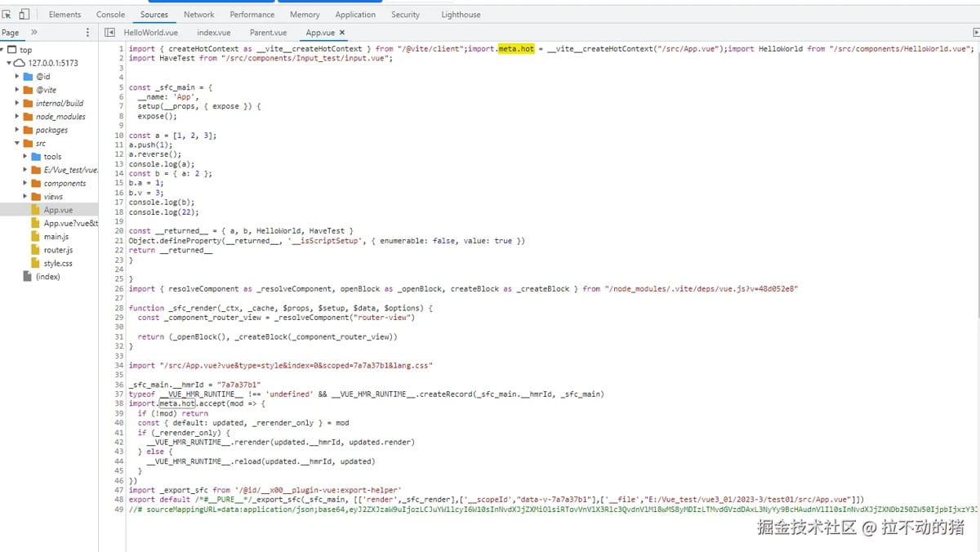The image size is (980, 552).
Task: Click the code 'console.log(22);'
Action: coord(164,212)
